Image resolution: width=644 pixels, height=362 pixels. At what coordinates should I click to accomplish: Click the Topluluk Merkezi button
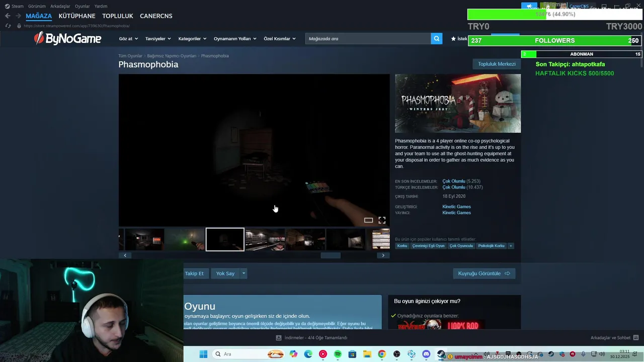coord(497,64)
